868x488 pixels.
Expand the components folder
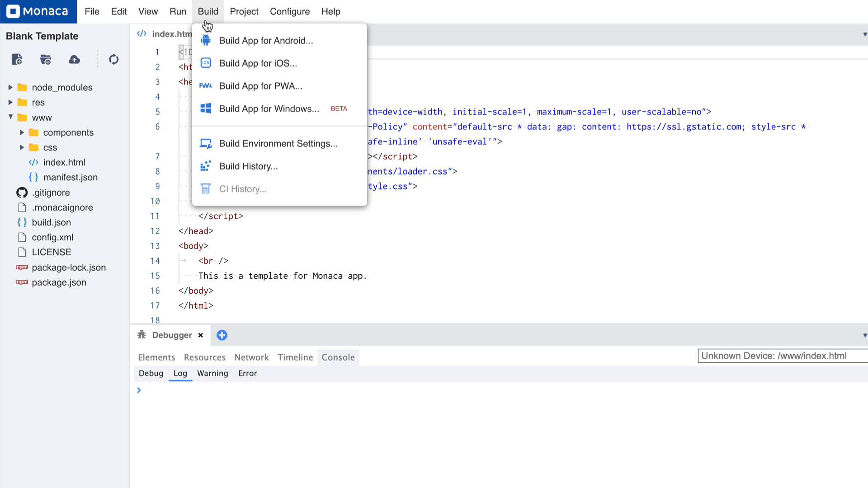(x=21, y=132)
